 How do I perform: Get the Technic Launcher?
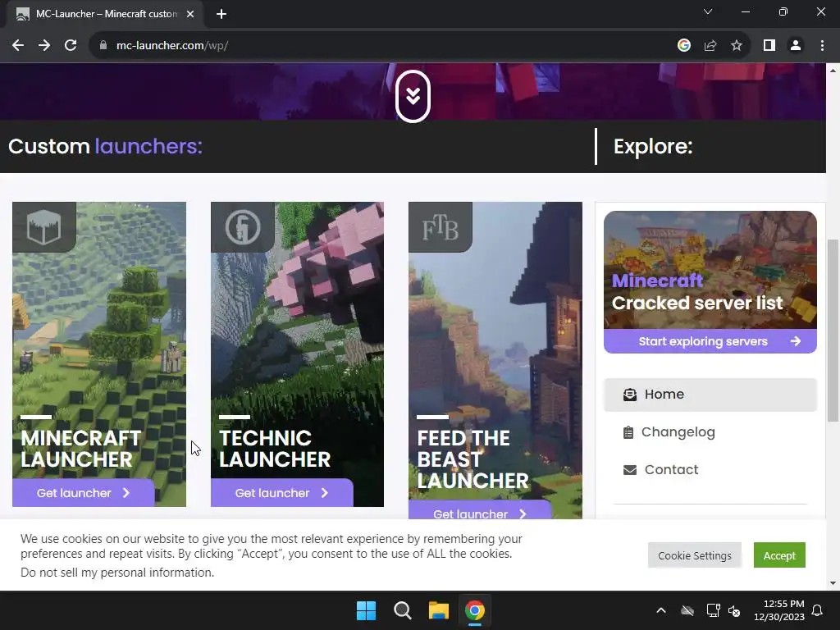click(282, 493)
